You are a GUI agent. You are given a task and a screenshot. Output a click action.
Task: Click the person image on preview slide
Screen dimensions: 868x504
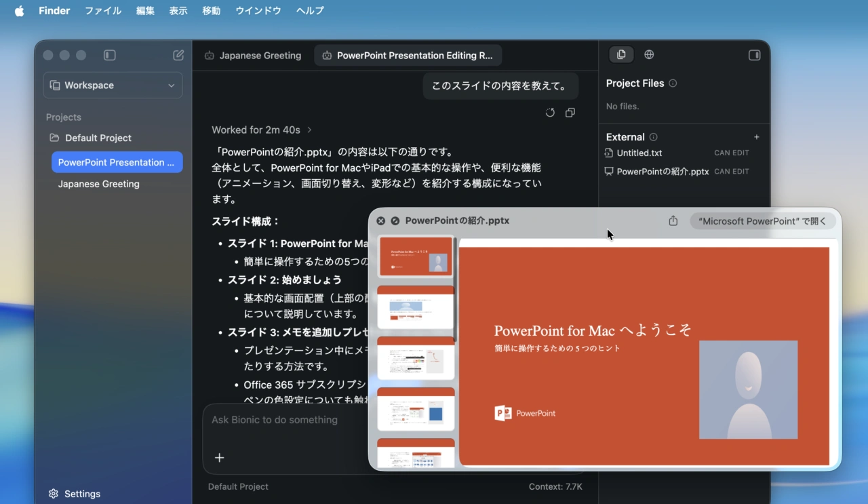click(x=749, y=390)
